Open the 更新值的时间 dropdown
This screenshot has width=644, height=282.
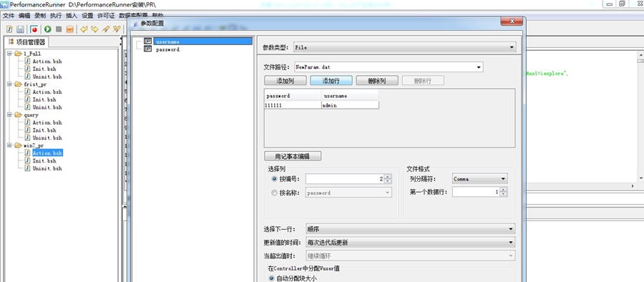point(511,243)
